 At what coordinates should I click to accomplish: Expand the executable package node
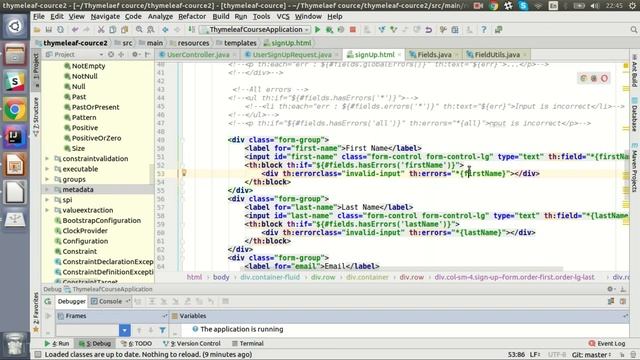47,169
